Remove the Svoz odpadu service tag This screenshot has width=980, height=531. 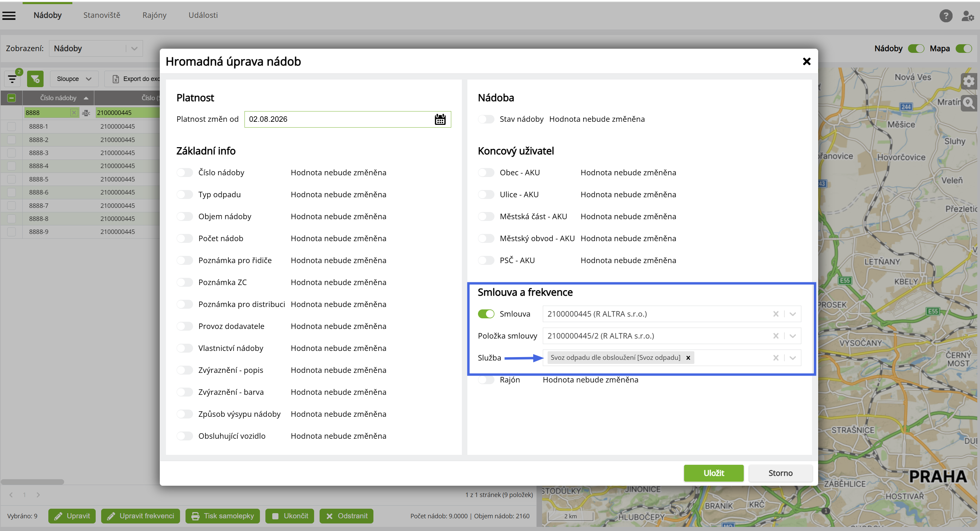click(688, 358)
